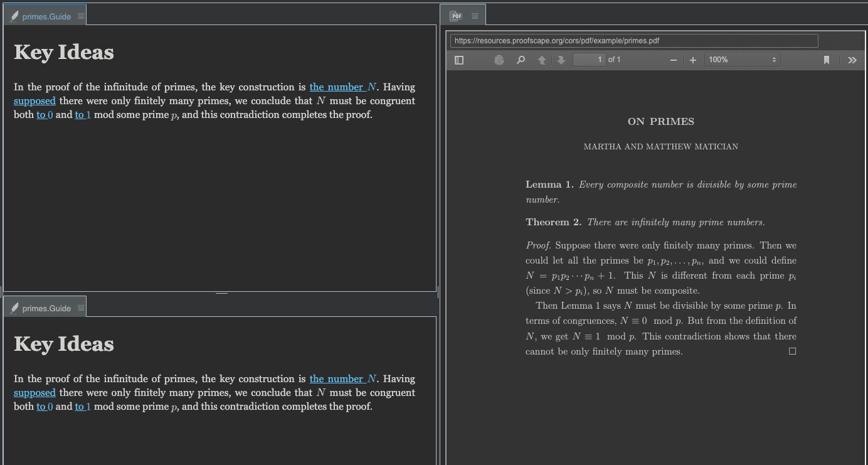Click the "of 1" page count label
Image resolution: width=868 pixels, height=465 pixels.
(x=615, y=60)
